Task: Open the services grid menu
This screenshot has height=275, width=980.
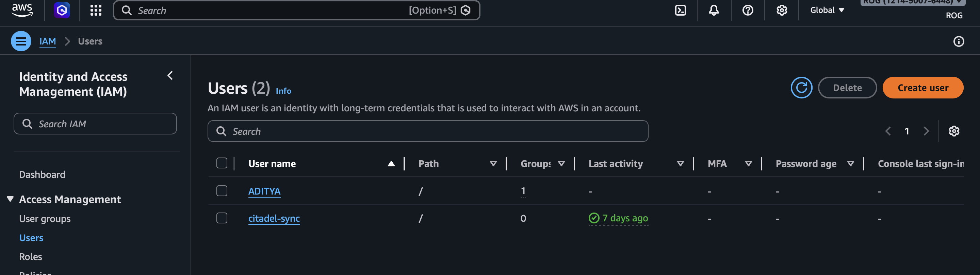Action: [96, 10]
